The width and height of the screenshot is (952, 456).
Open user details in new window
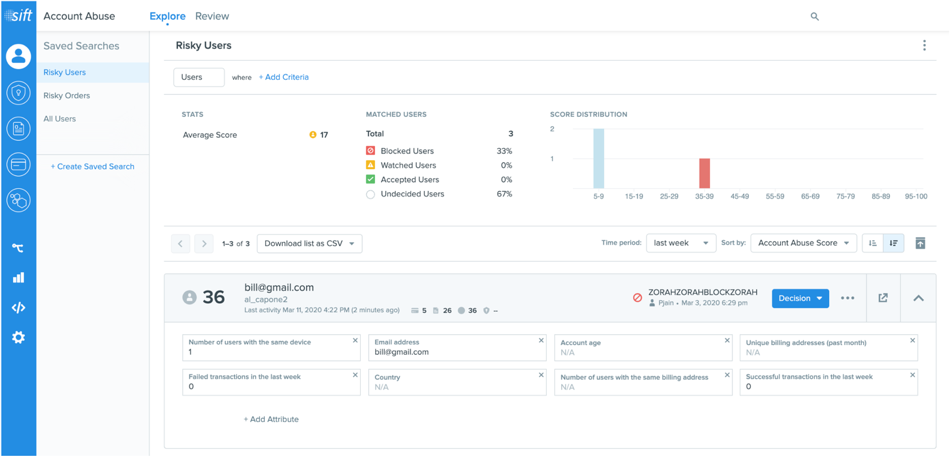click(x=883, y=298)
